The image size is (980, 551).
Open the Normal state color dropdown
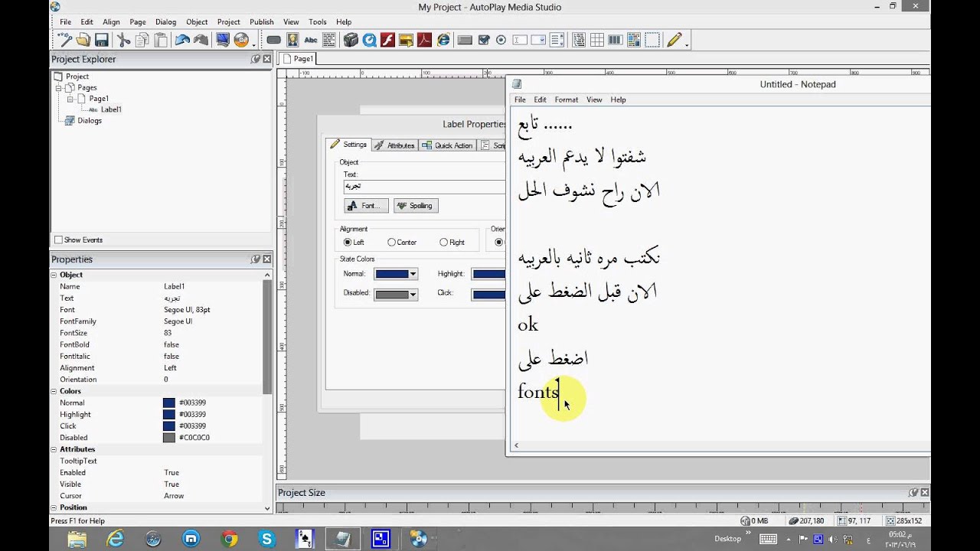pyautogui.click(x=413, y=274)
